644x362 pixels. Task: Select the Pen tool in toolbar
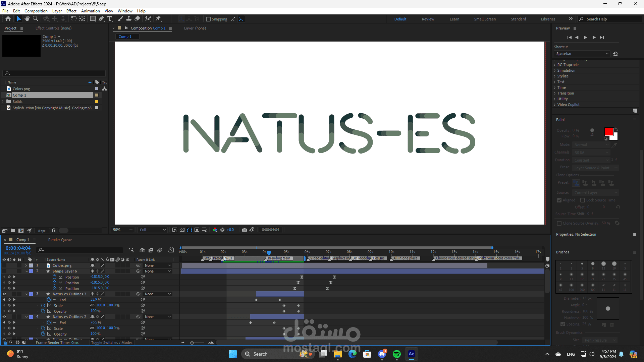[x=101, y=19]
